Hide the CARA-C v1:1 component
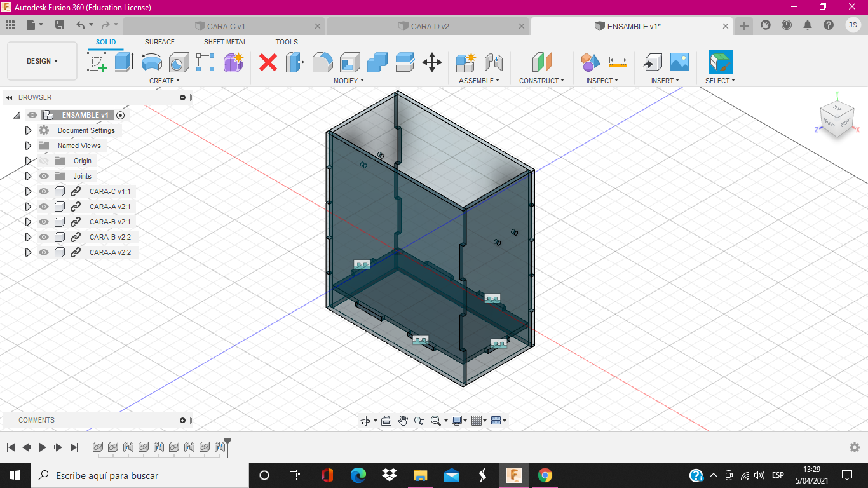This screenshot has height=488, width=868. 44,191
